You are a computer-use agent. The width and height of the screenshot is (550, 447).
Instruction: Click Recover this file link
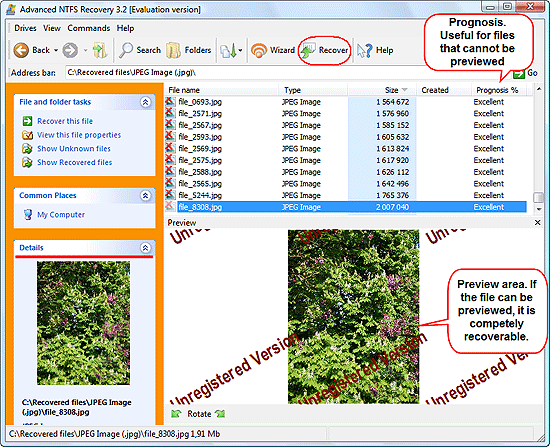[x=65, y=121]
